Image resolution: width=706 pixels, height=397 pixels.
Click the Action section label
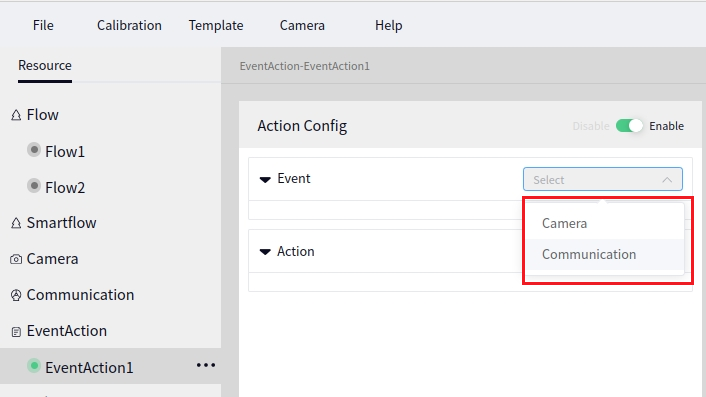[x=296, y=251]
